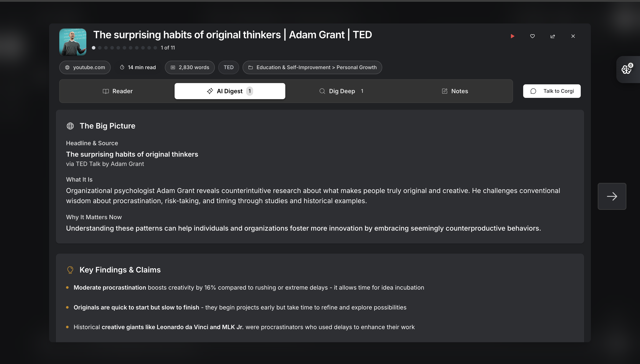Switch to the Notes tab
This screenshot has height=364, width=640.
point(455,91)
